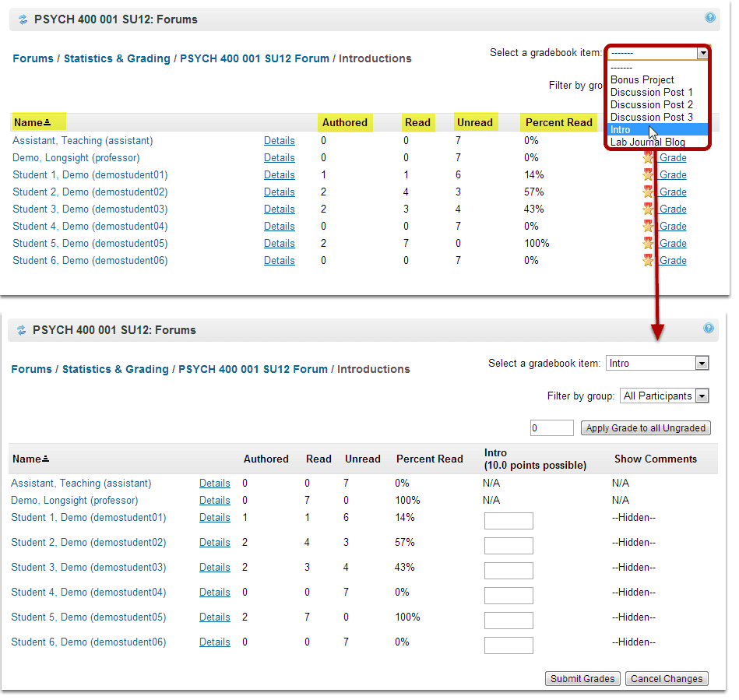Screen dimensions: 739x700
Task: Click Intro grade field for Student 5
Action: (509, 621)
